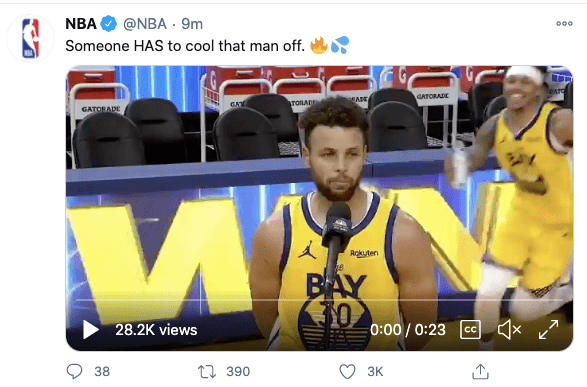Play the NBA tweet video
Image resolution: width=587 pixels, height=387 pixels.
[91, 330]
